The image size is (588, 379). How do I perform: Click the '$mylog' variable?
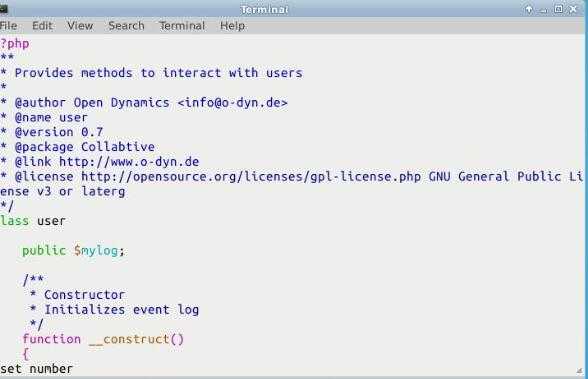(x=96, y=250)
